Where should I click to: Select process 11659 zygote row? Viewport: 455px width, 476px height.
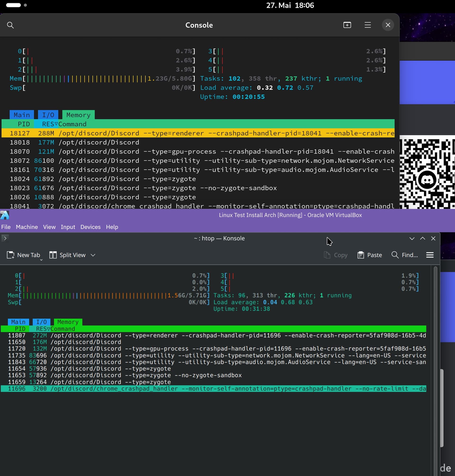(214, 382)
